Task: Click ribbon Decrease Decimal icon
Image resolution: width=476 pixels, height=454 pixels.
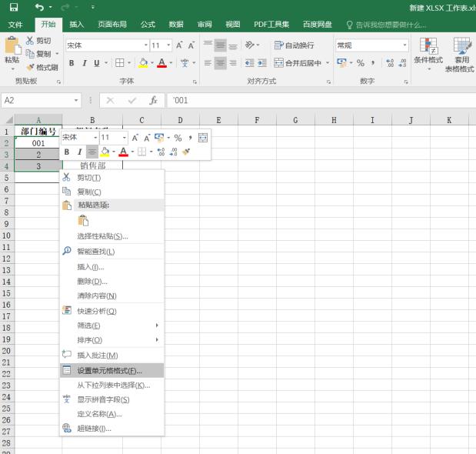Action: (x=402, y=63)
